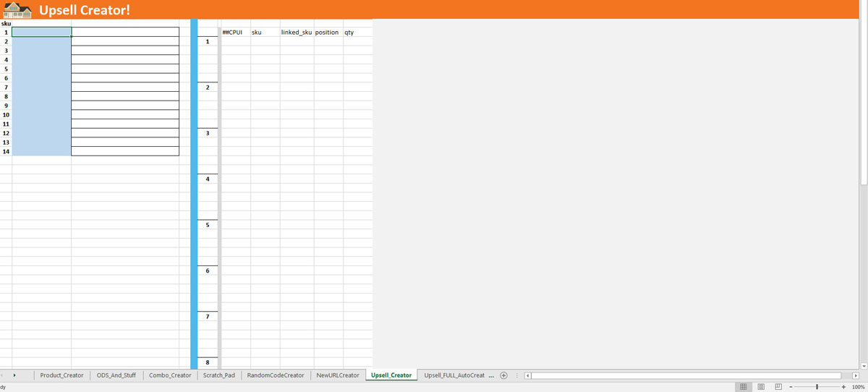Click the linked_sku column header cell
Viewport: 868px width, 392px height.
(x=297, y=33)
